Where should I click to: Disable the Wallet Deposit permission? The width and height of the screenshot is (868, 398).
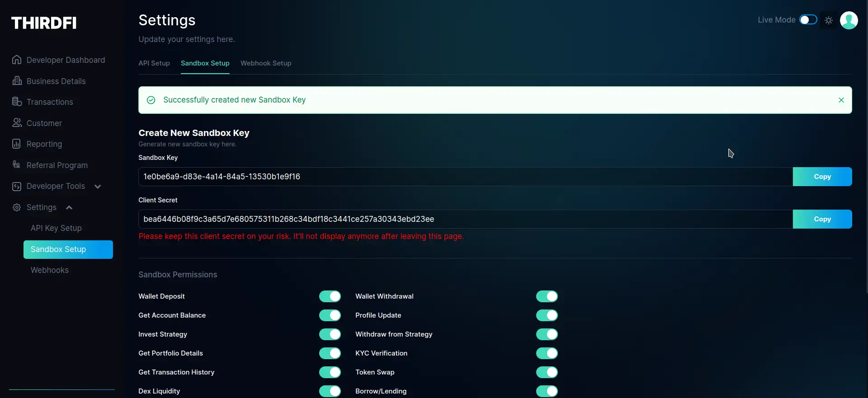pos(330,296)
